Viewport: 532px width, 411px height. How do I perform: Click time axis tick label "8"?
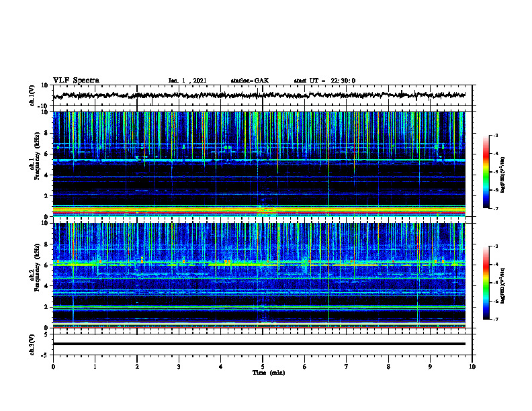click(388, 367)
